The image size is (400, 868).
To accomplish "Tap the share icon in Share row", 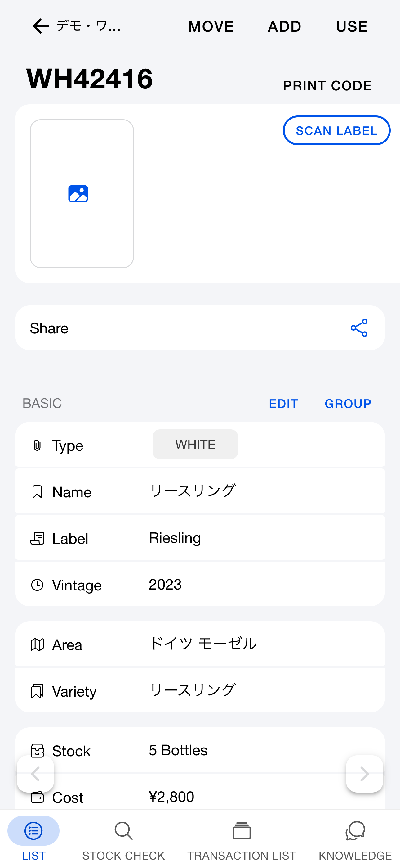I will click(359, 328).
